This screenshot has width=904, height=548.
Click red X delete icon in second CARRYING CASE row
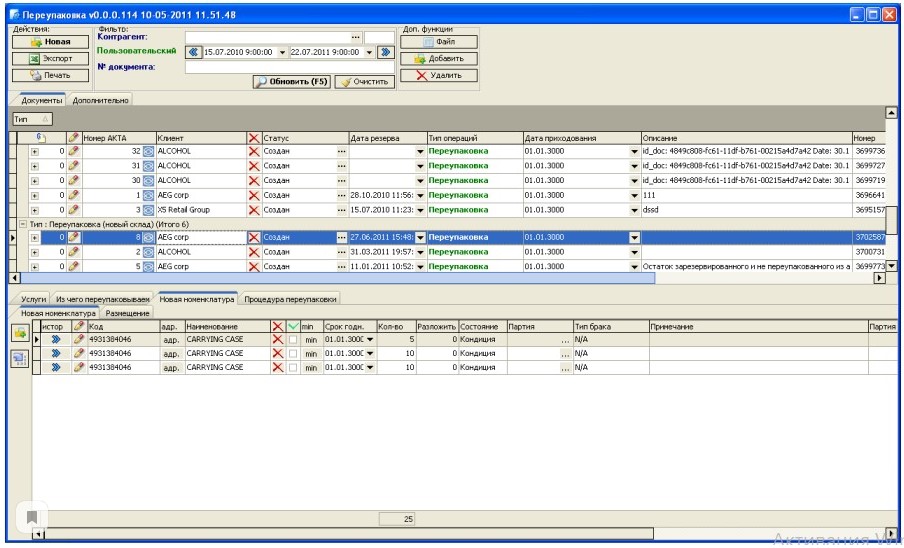(x=278, y=354)
